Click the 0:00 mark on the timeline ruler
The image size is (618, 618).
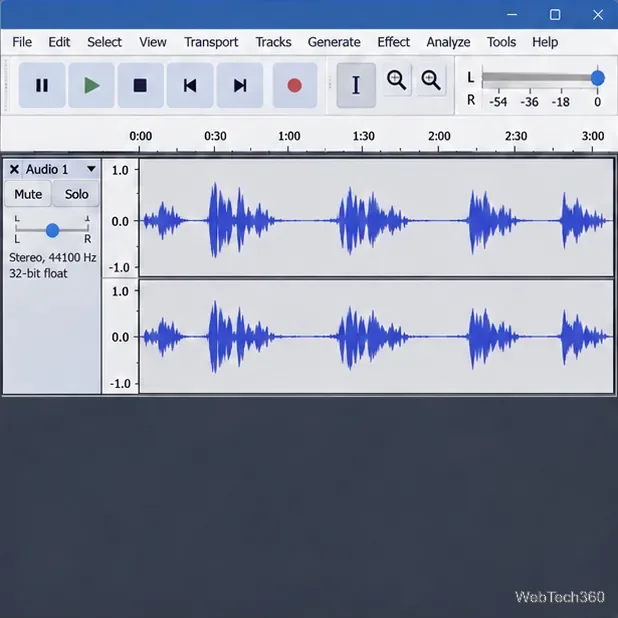[x=141, y=136]
